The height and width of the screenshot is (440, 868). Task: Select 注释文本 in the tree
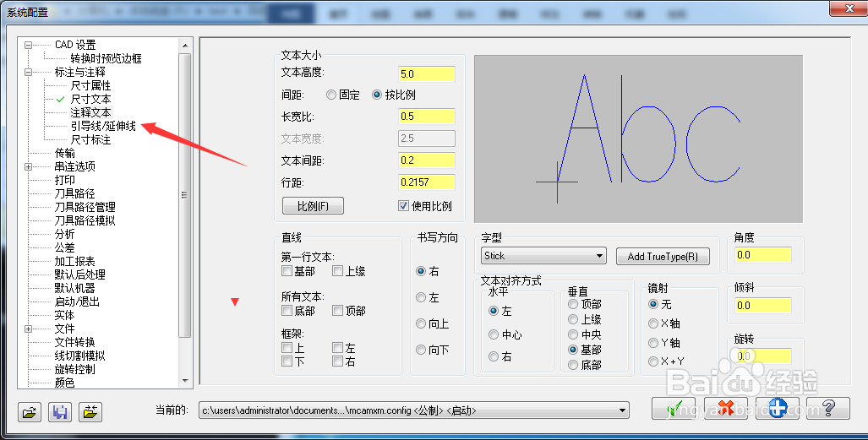coord(90,113)
